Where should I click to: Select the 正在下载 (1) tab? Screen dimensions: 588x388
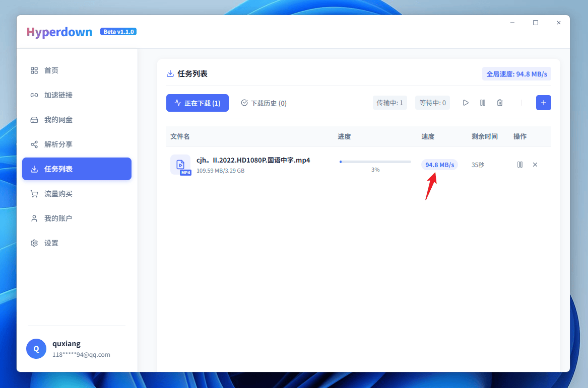(197, 103)
